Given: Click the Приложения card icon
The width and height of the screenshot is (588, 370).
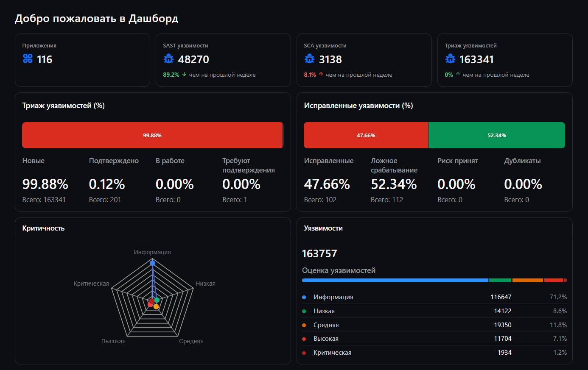Looking at the screenshot, I should [28, 59].
